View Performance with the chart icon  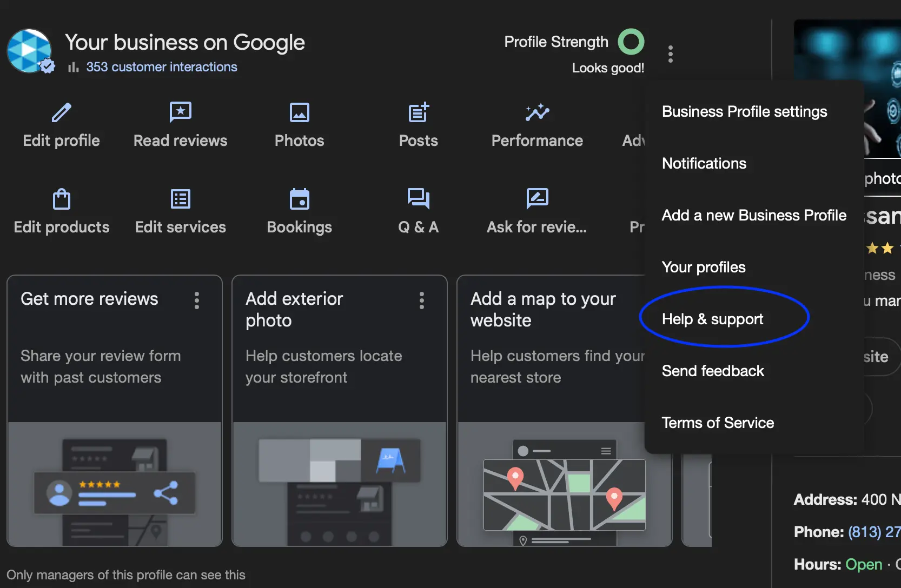point(537,112)
